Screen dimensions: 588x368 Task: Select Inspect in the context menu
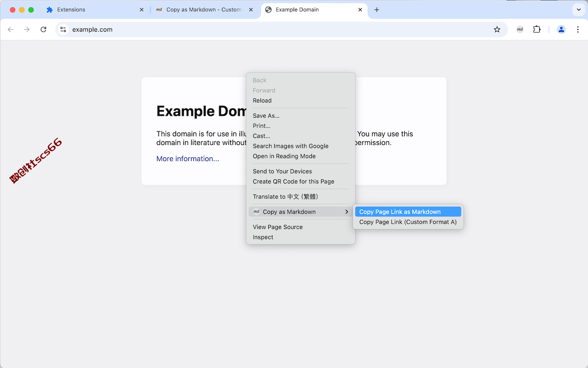[x=301, y=237]
